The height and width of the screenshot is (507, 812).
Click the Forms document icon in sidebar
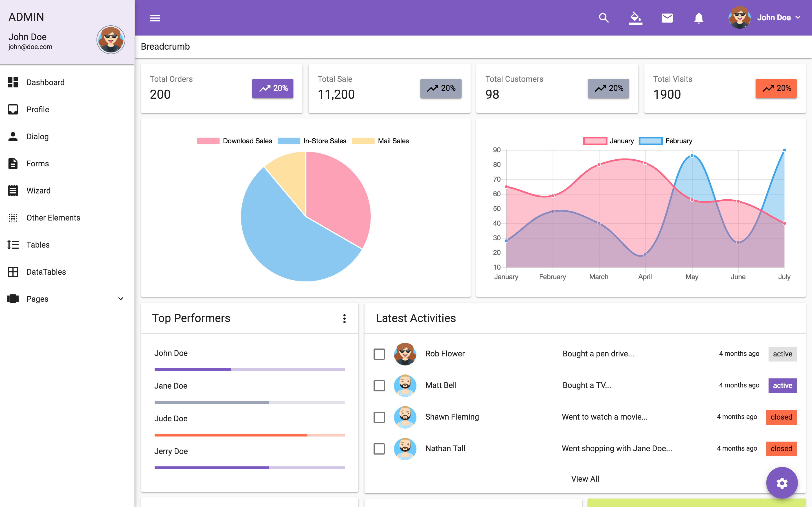[13, 163]
